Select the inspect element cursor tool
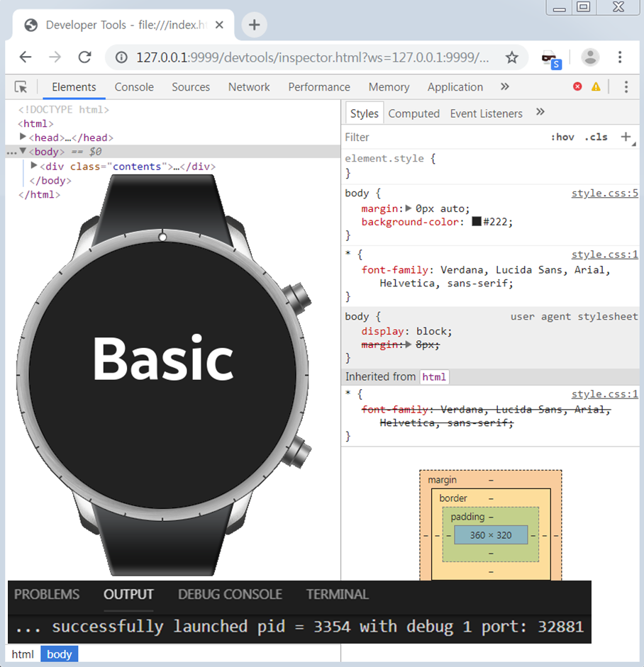 [21, 86]
